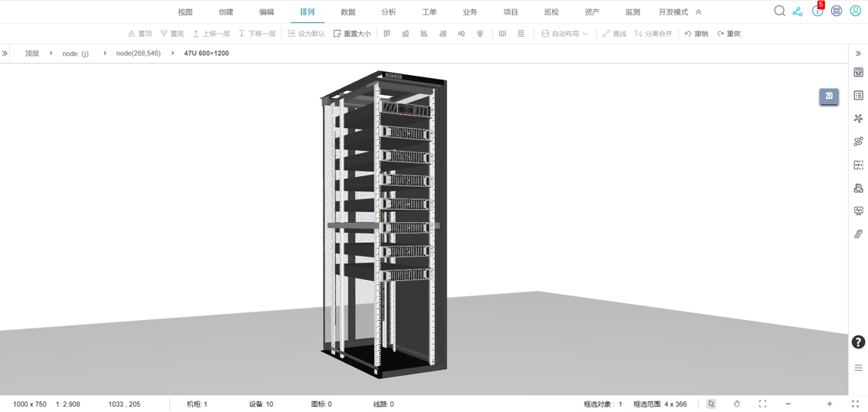Switch to the 编辑 tab

pyautogui.click(x=266, y=12)
